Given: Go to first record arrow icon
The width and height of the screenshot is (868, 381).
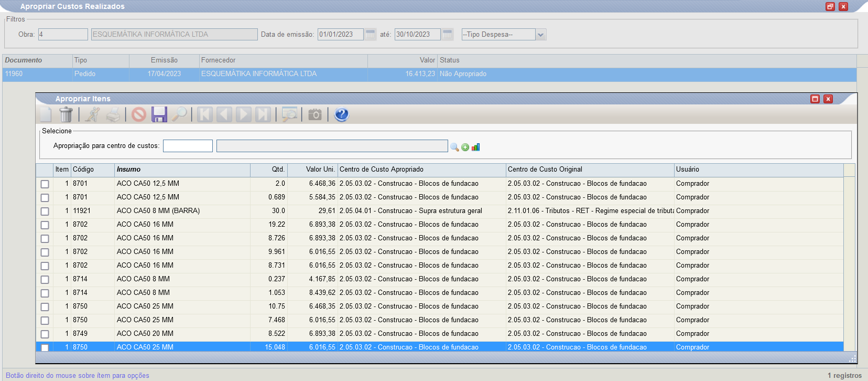Looking at the screenshot, I should click(205, 114).
